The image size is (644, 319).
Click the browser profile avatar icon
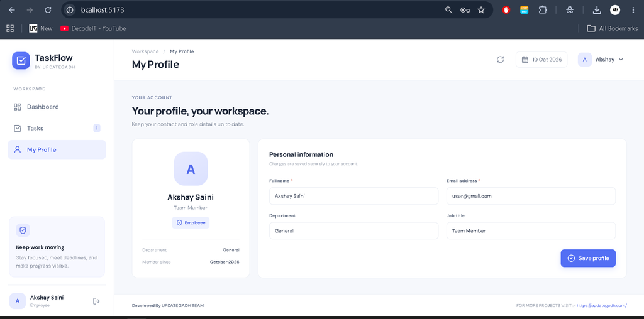[615, 10]
